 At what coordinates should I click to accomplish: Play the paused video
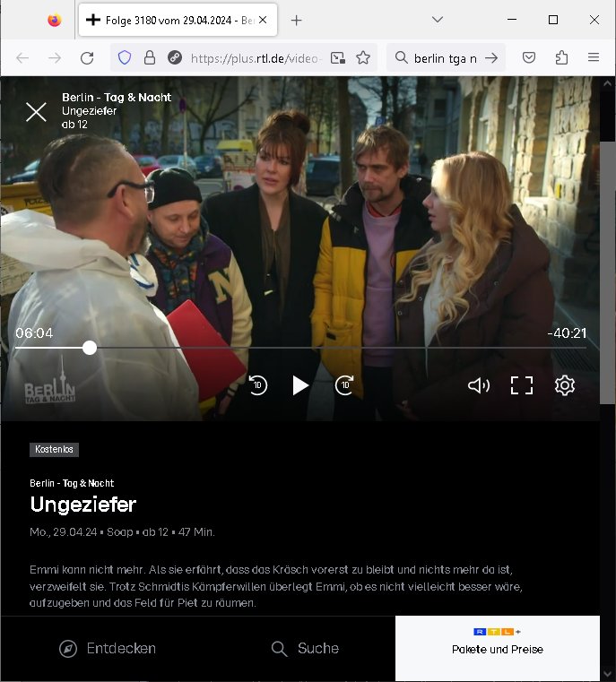[x=300, y=385]
